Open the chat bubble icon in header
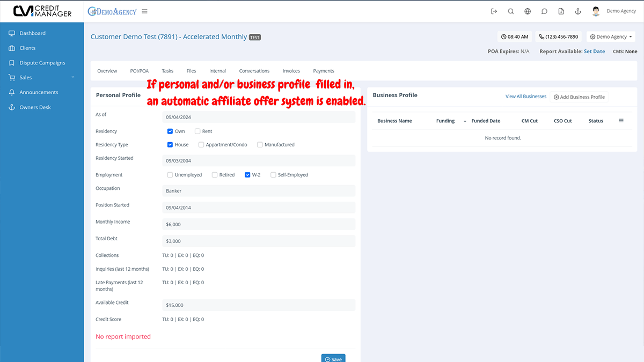The width and height of the screenshot is (644, 362). tap(544, 11)
